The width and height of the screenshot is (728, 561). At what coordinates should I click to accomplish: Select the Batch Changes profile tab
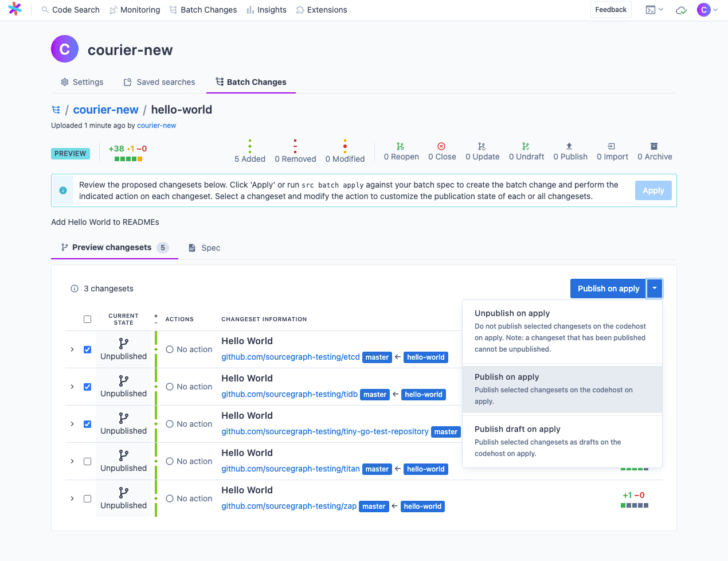click(x=251, y=82)
